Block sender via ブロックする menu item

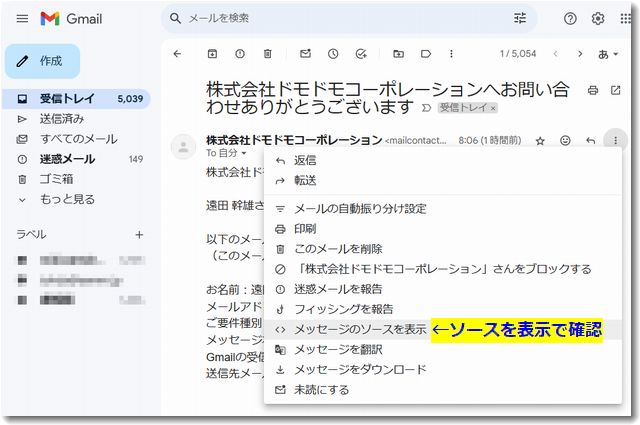[443, 269]
